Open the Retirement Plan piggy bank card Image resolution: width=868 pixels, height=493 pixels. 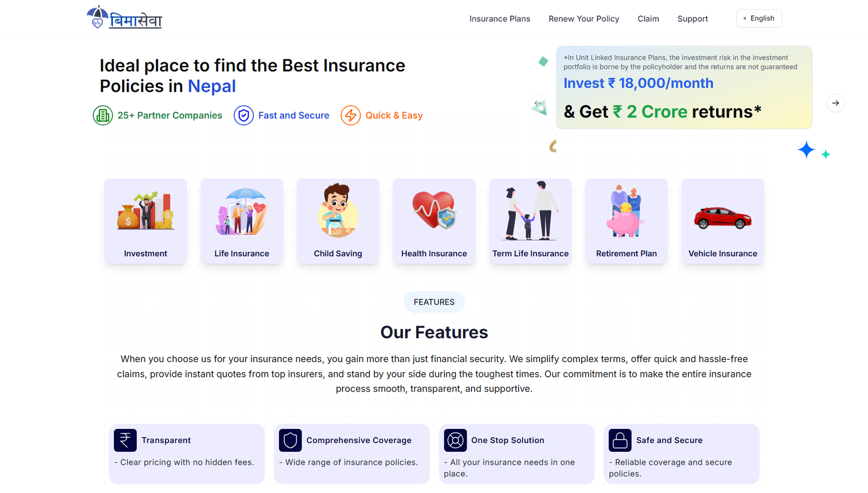[x=627, y=221]
